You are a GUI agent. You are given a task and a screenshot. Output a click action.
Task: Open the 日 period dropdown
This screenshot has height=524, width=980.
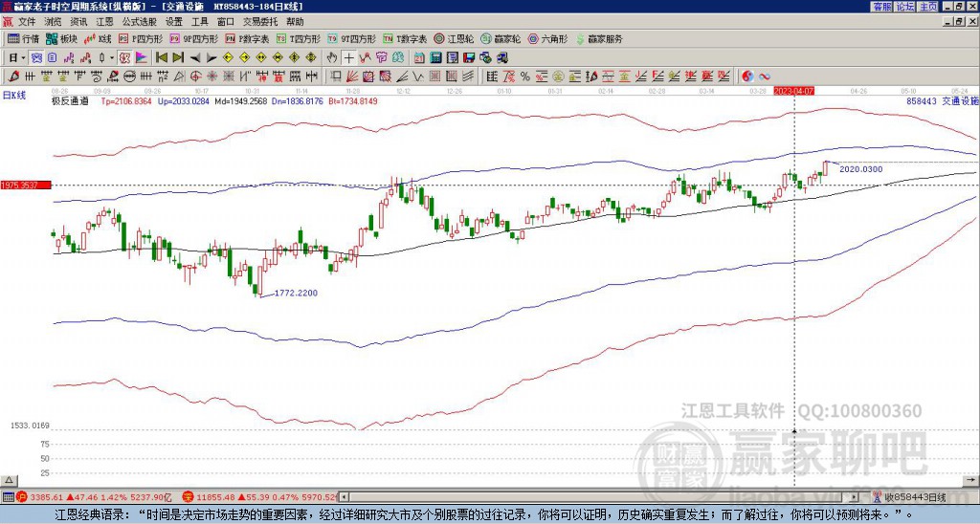coord(17,57)
